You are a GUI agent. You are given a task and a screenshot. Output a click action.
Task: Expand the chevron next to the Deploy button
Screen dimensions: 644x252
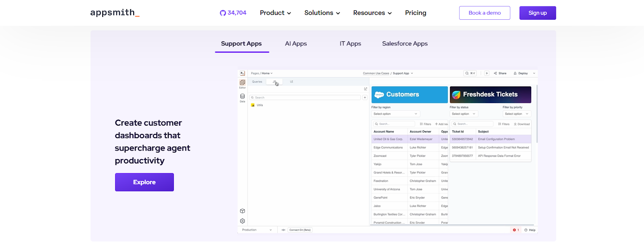click(534, 73)
